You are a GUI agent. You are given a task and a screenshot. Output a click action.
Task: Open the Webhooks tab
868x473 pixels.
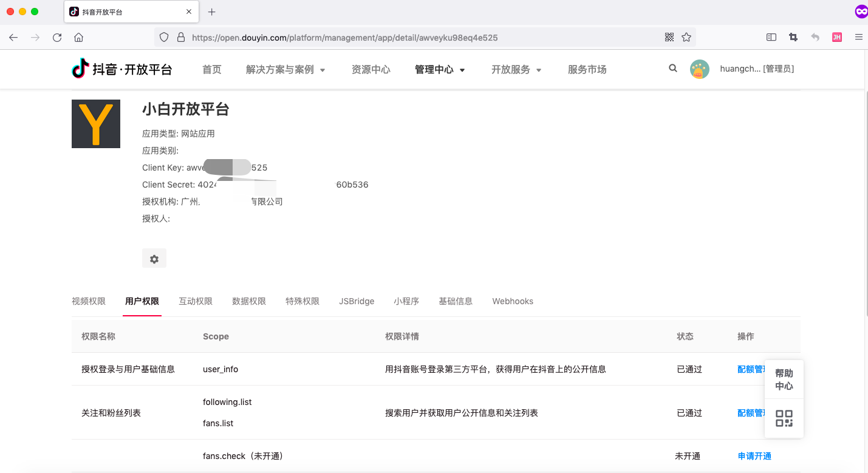click(x=513, y=301)
